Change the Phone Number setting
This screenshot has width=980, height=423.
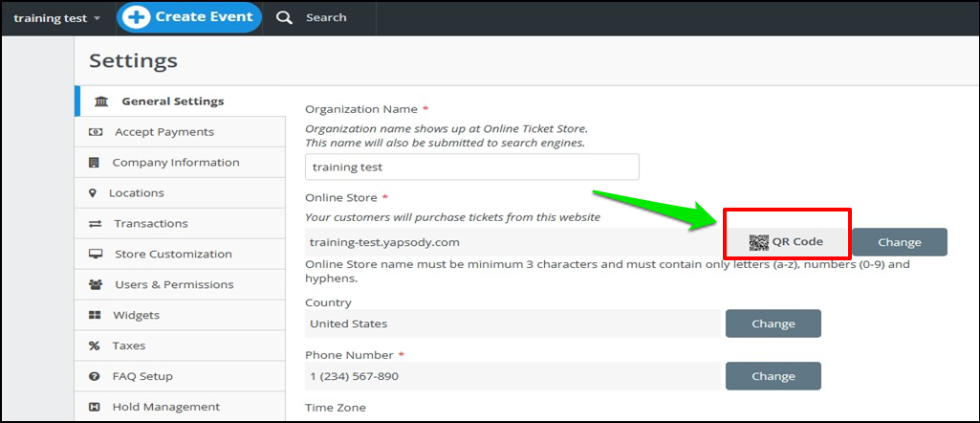773,376
